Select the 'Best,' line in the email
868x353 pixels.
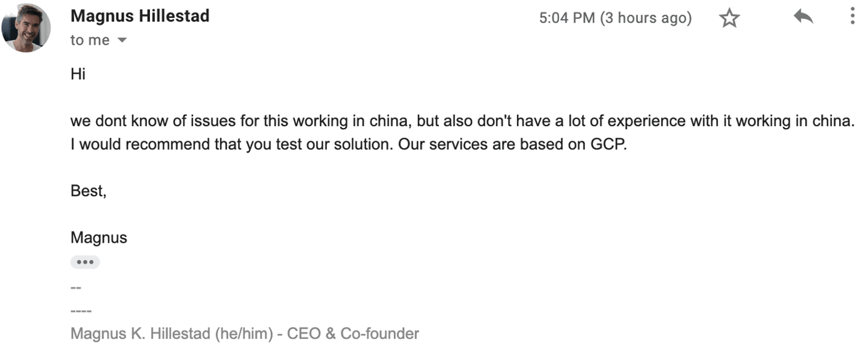(x=88, y=190)
